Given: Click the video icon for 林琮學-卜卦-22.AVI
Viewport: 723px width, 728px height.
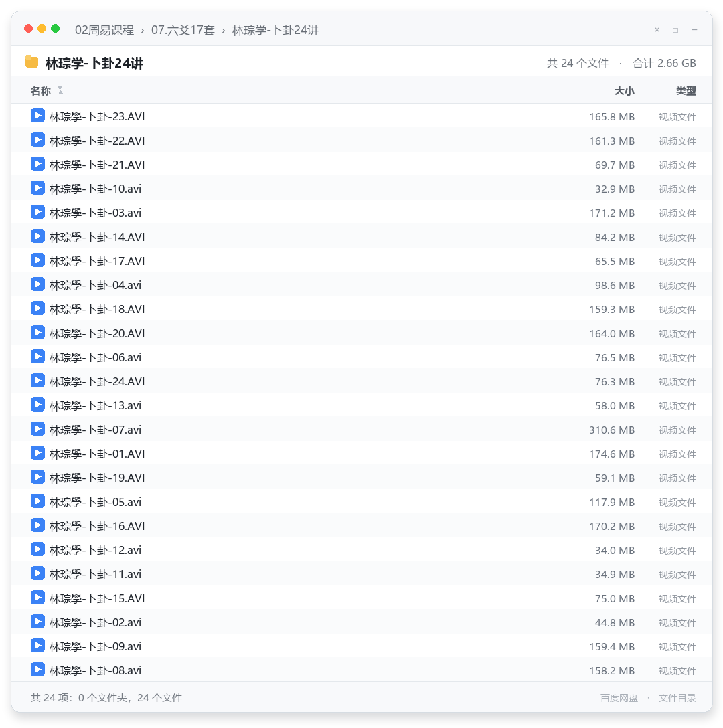Looking at the screenshot, I should 37,140.
